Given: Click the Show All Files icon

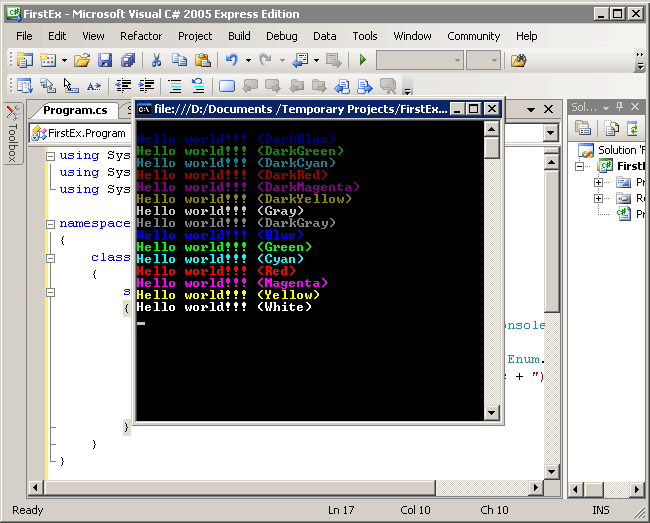Looking at the screenshot, I should click(x=611, y=128).
